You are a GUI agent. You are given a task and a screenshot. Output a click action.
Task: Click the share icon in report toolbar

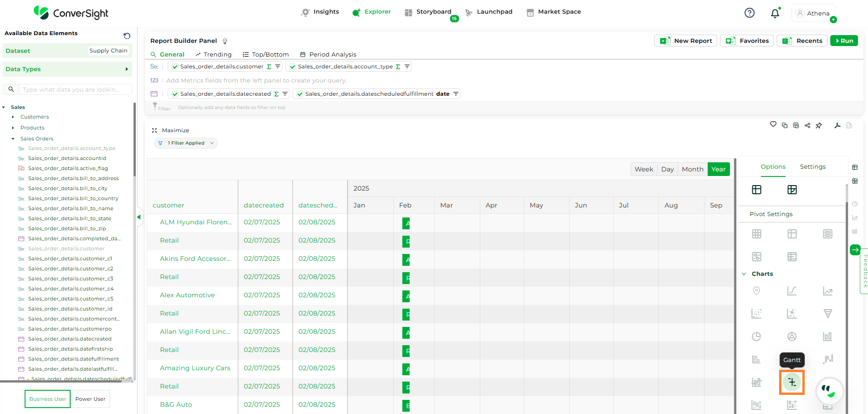[807, 125]
